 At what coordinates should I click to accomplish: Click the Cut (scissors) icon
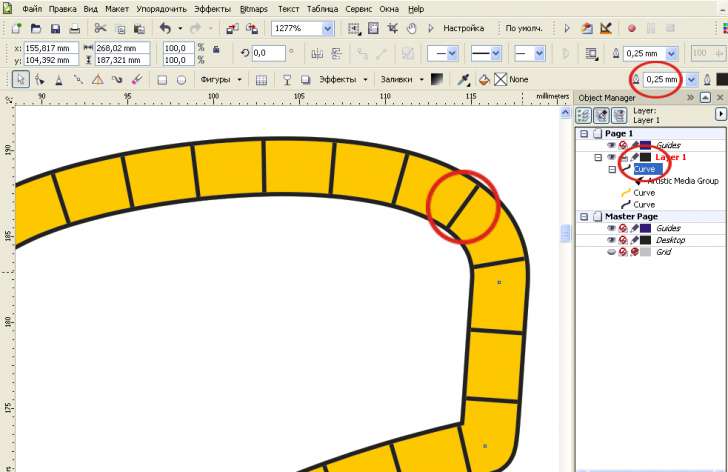[x=101, y=29]
